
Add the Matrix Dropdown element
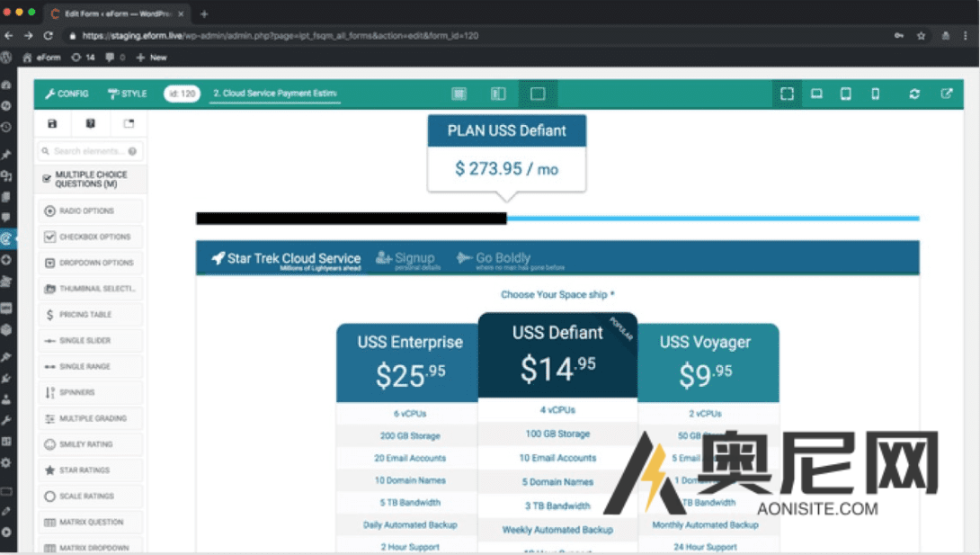pos(91,548)
